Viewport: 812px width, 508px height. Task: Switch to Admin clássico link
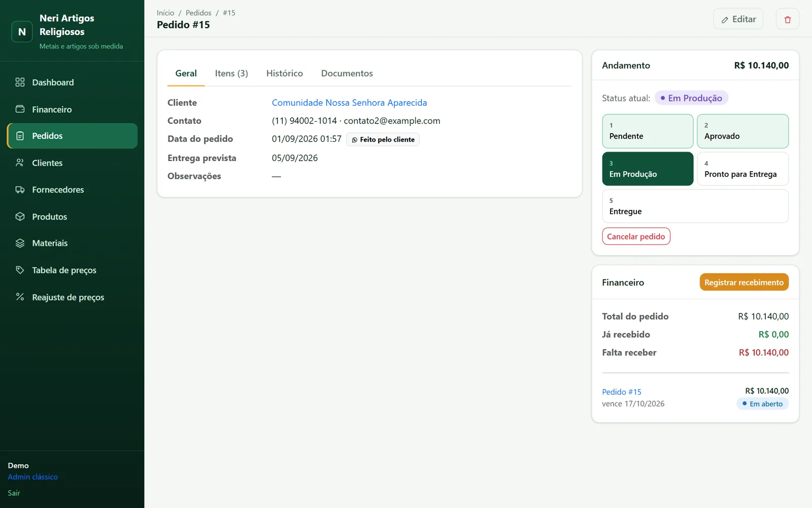click(33, 477)
